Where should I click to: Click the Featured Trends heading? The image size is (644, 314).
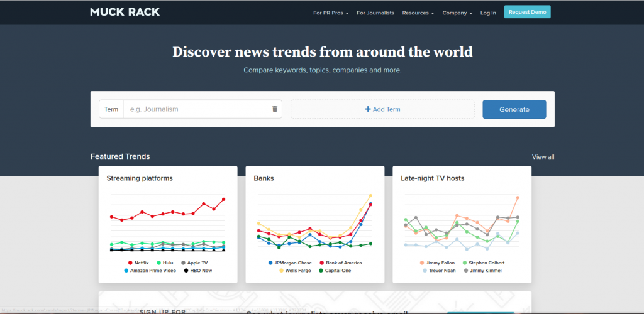pos(120,156)
